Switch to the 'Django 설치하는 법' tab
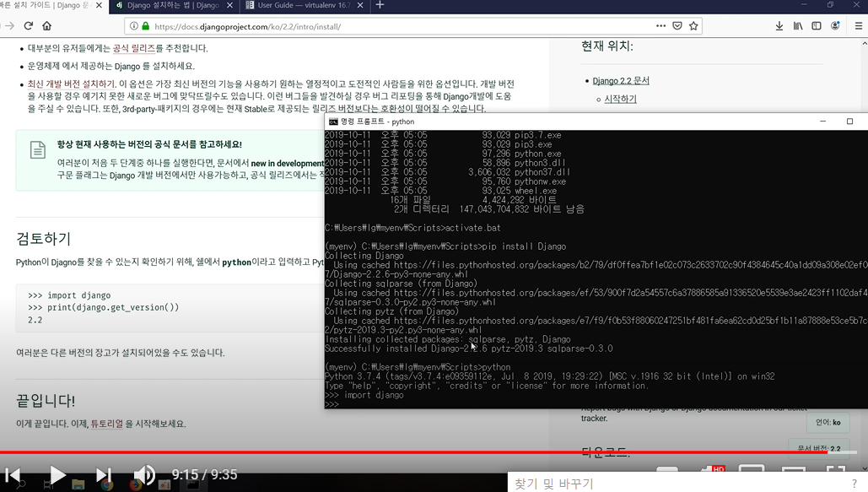 173,5
